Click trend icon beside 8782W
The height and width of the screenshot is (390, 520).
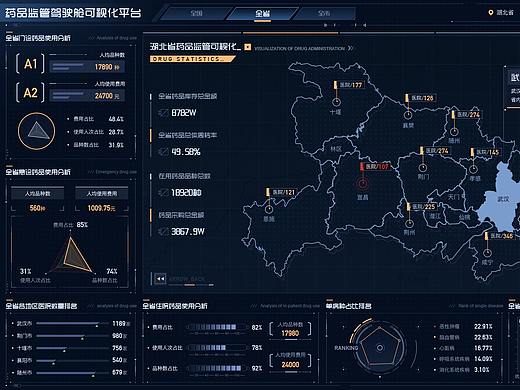pyautogui.click(x=163, y=113)
